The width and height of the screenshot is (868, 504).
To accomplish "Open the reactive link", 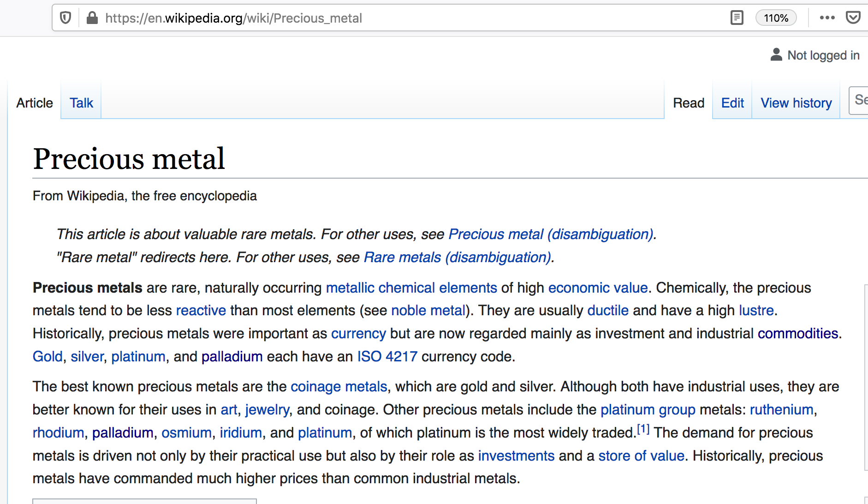I will click(201, 311).
